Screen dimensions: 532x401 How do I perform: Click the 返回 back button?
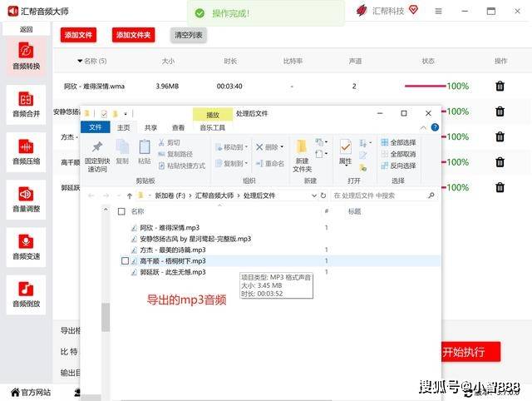tap(26, 30)
